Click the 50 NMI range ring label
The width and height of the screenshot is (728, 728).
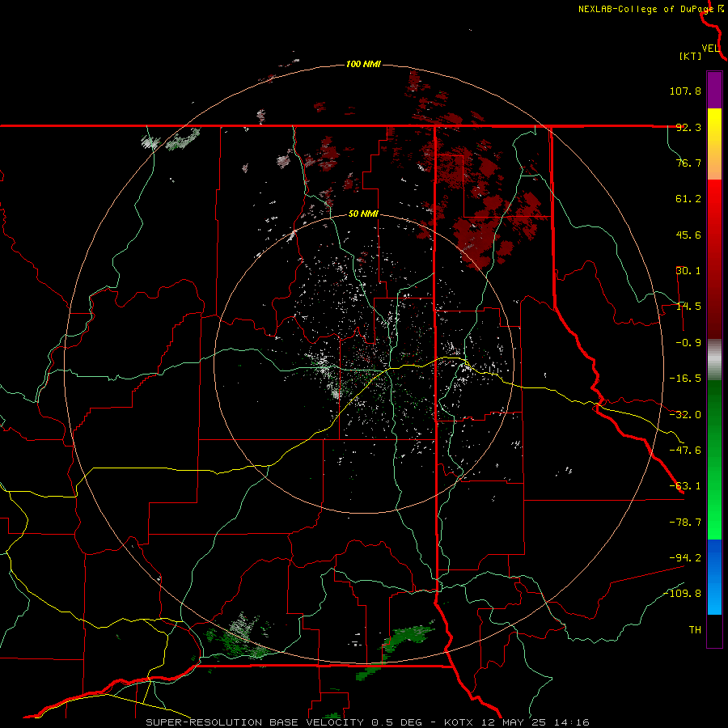[363, 214]
